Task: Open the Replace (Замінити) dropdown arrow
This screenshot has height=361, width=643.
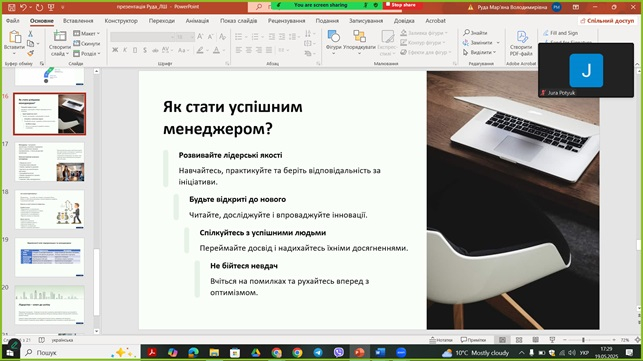Action: coord(498,42)
